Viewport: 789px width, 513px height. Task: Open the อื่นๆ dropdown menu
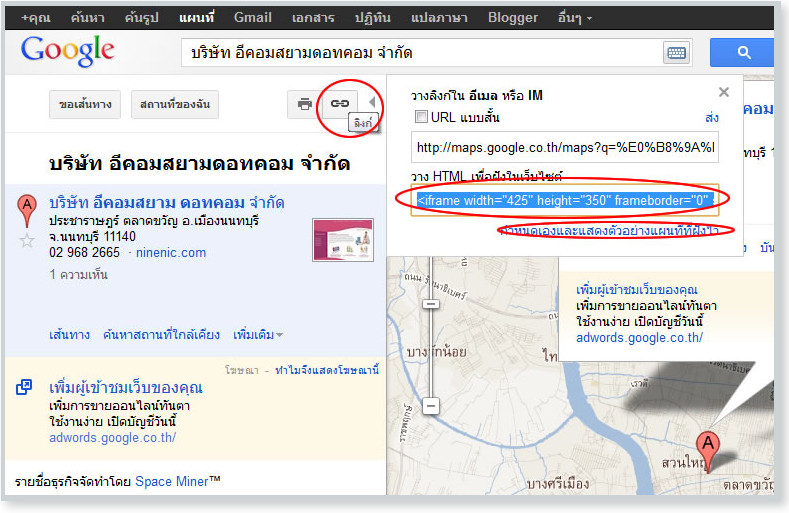tap(575, 18)
